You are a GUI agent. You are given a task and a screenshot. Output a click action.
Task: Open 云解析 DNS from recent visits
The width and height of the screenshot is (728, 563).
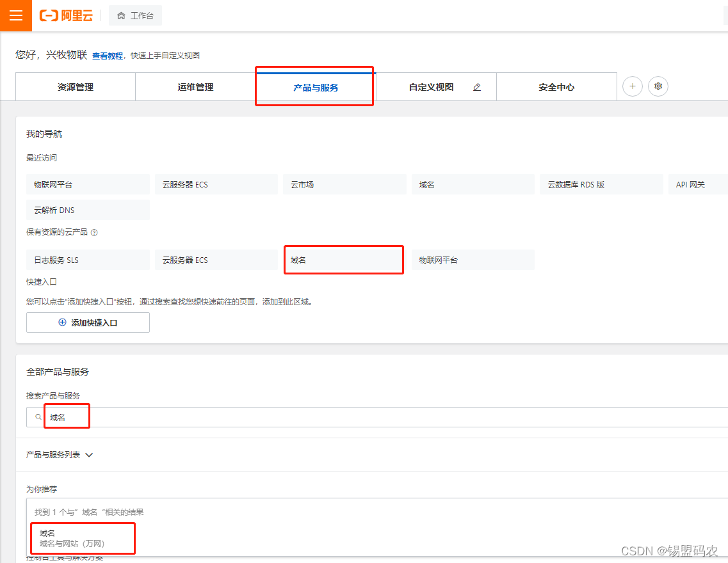(87, 210)
